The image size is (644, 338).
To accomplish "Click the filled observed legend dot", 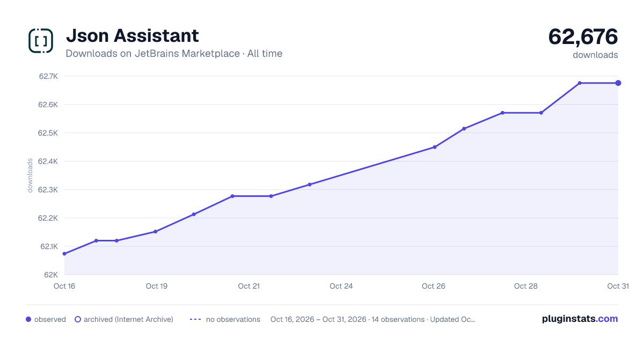I will (28, 319).
